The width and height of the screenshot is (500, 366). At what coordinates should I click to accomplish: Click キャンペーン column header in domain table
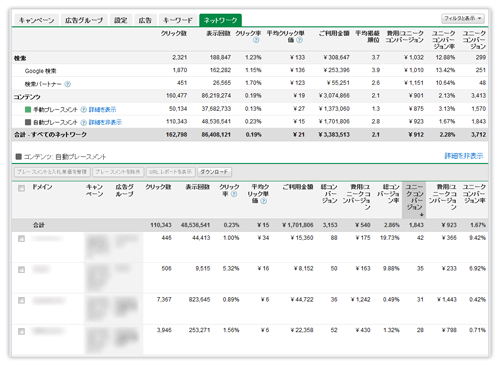click(x=95, y=190)
